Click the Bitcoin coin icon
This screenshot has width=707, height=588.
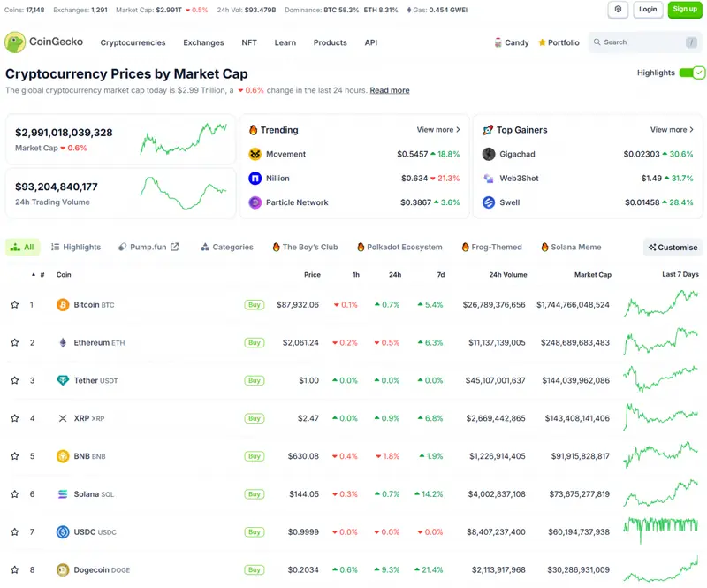click(x=63, y=304)
